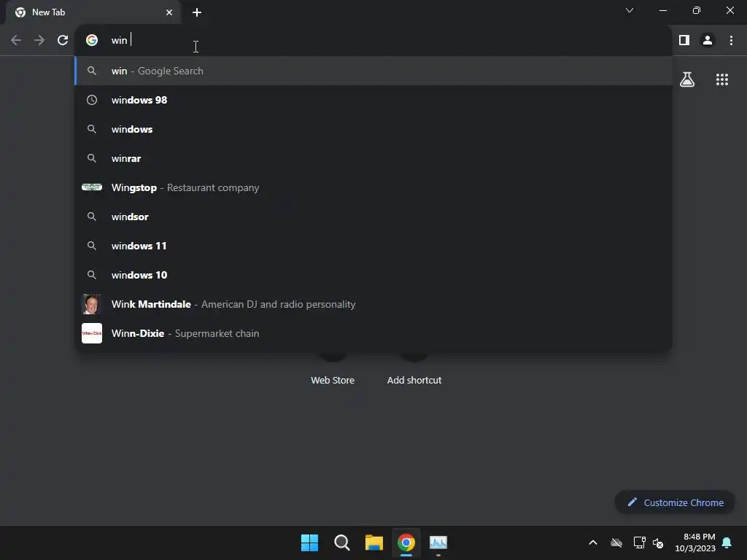Select the Winn-Dixie supermarket suggestion
747x560 pixels.
[373, 333]
